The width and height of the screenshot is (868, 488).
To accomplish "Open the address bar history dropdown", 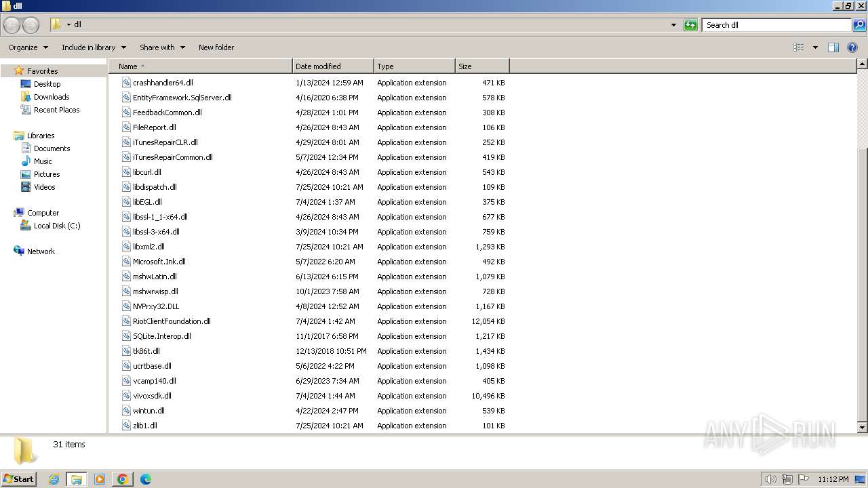I will click(673, 25).
